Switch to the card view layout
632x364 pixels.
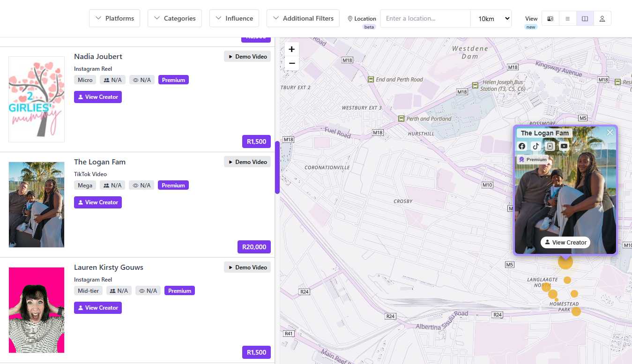point(550,18)
